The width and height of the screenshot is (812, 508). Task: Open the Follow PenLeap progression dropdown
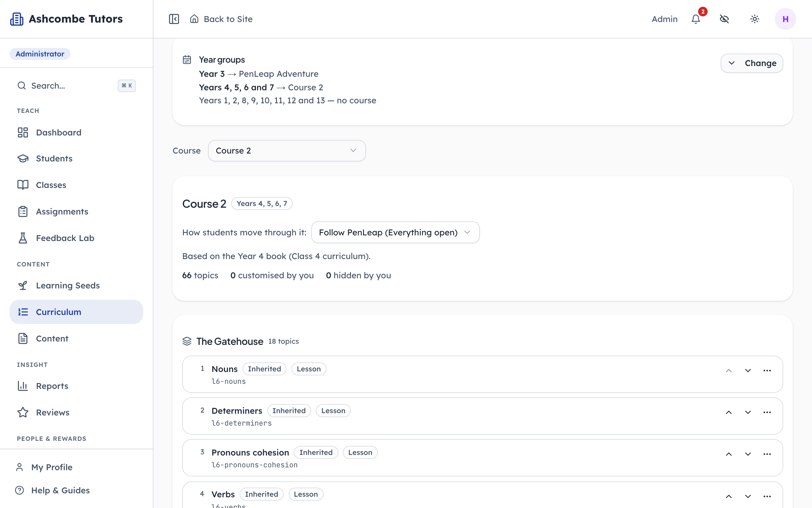pos(395,232)
